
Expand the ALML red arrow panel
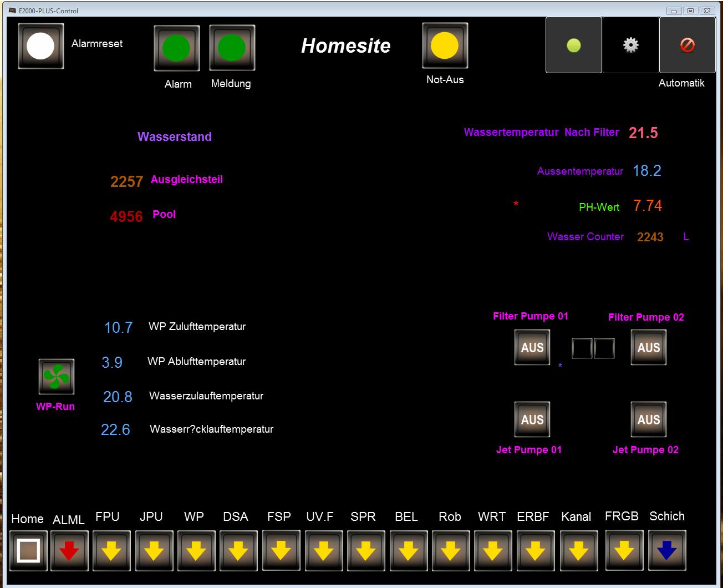[69, 551]
